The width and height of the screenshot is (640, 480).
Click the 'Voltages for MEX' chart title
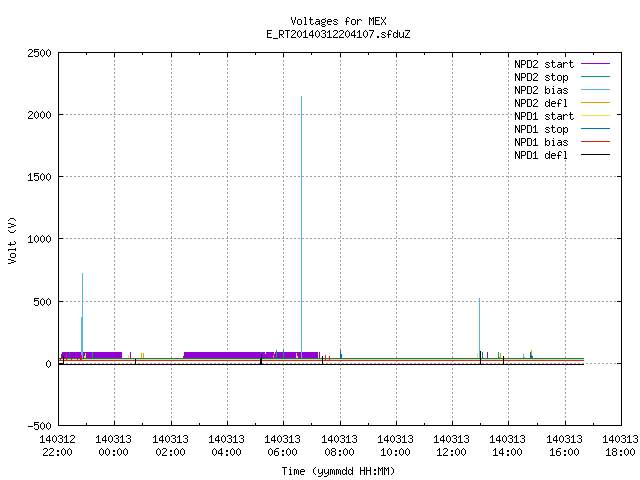point(338,21)
